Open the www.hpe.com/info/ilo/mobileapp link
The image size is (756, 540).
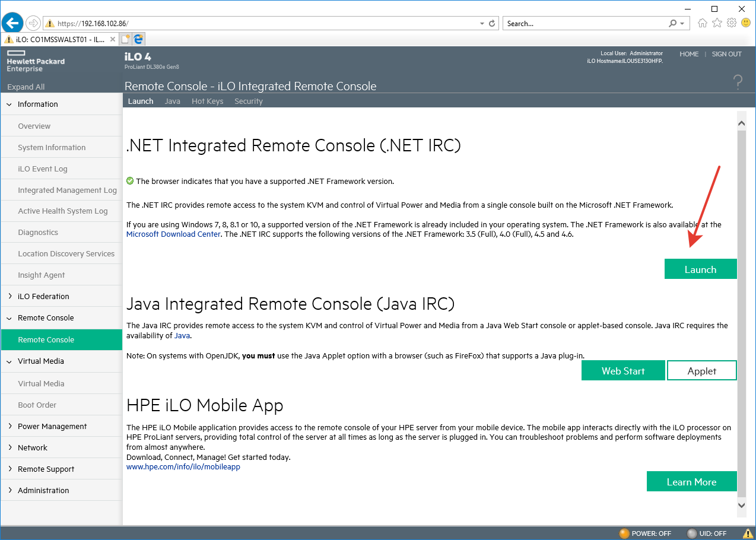point(183,466)
